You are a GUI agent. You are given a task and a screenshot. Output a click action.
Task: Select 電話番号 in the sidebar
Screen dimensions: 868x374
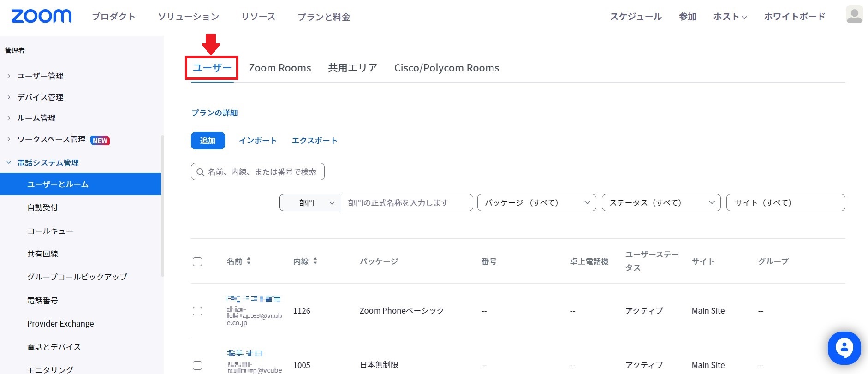(x=42, y=301)
